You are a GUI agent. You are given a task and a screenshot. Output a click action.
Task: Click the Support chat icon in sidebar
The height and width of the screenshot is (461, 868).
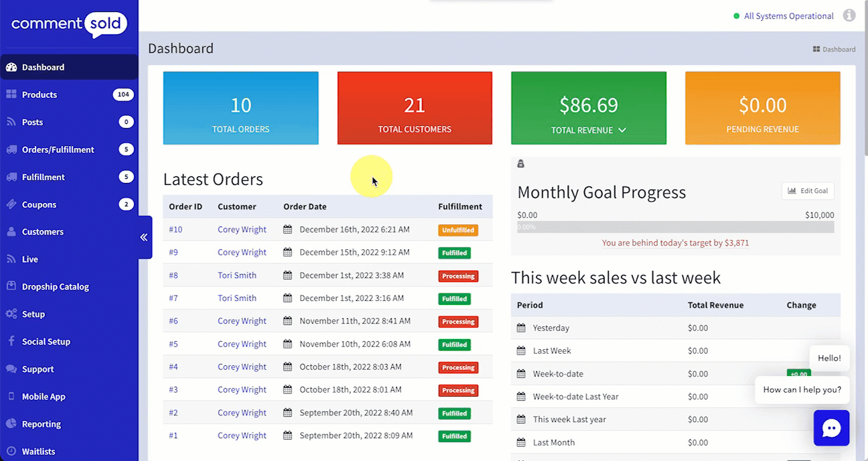point(11,369)
